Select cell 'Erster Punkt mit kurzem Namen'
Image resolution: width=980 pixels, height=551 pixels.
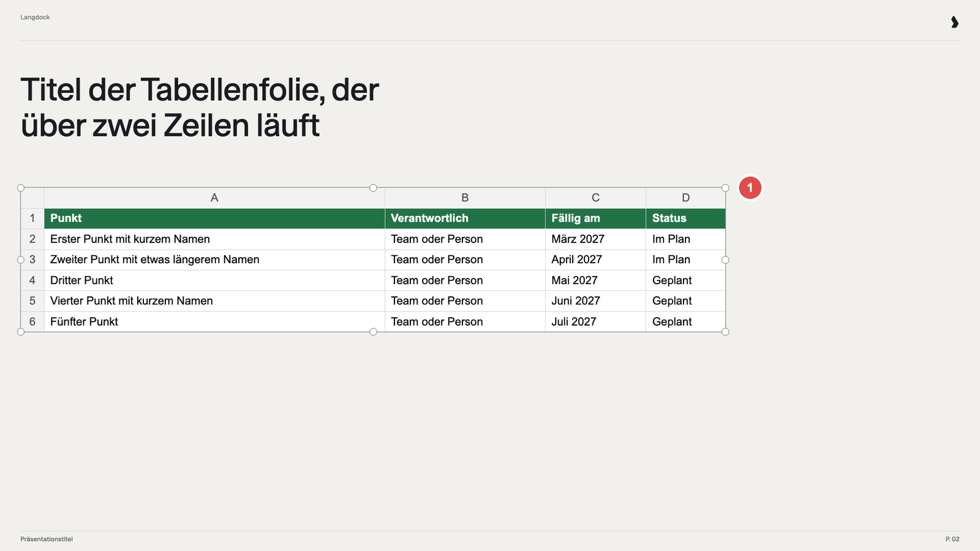(x=214, y=239)
